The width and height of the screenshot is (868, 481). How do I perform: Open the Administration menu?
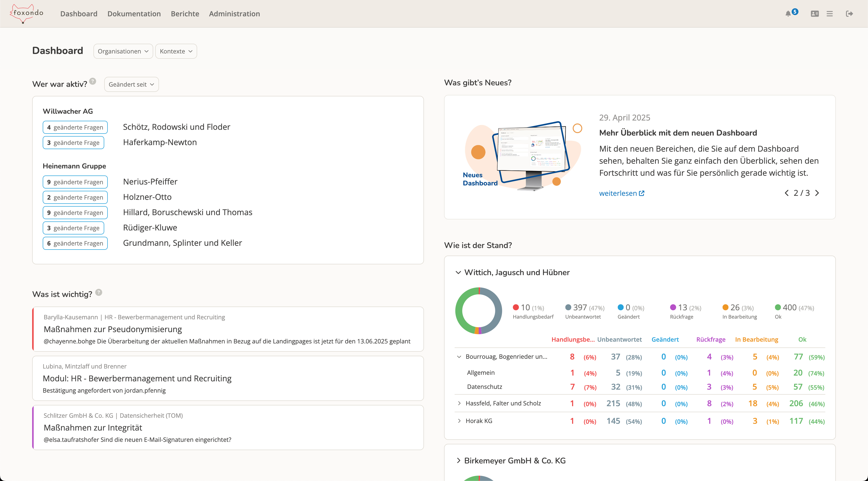(x=234, y=14)
